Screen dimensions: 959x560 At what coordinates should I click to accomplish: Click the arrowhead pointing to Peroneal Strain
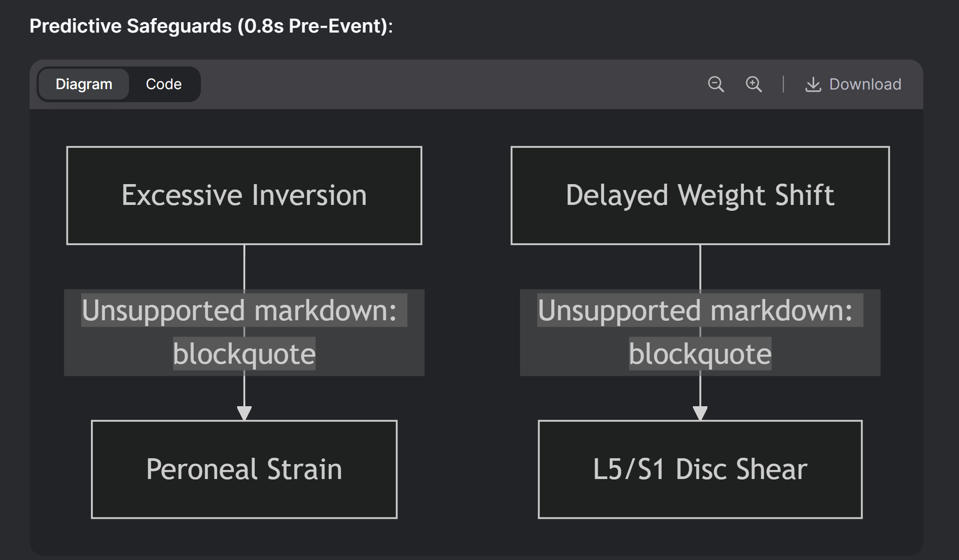[244, 413]
